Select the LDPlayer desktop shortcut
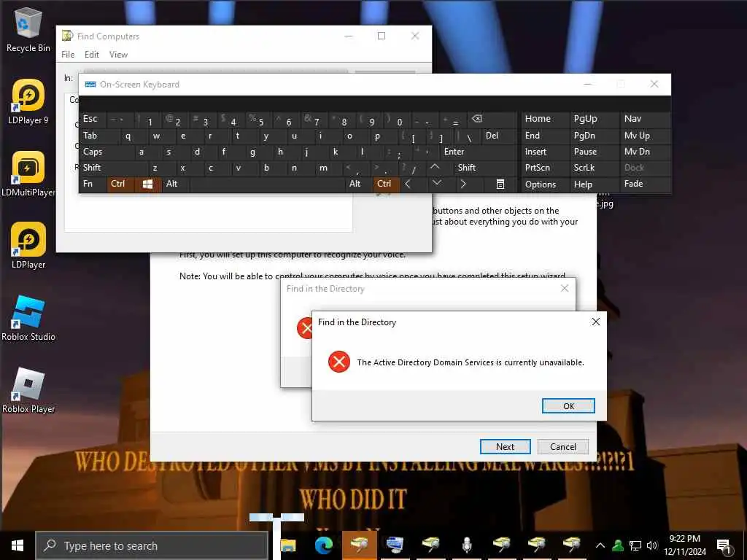747x560 pixels. 28,246
